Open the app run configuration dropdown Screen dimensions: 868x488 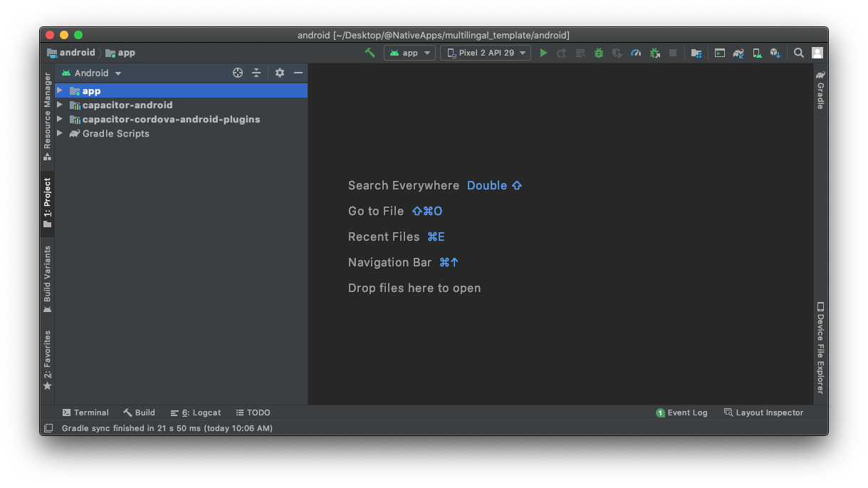coord(411,53)
